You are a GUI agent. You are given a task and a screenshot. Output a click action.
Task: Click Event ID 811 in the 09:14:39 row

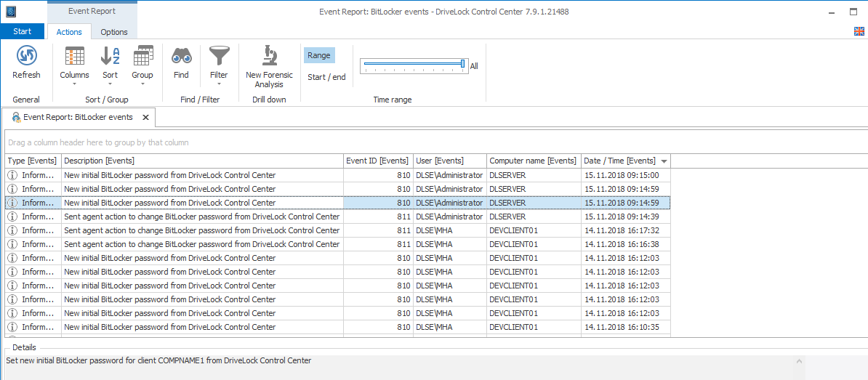click(x=378, y=217)
